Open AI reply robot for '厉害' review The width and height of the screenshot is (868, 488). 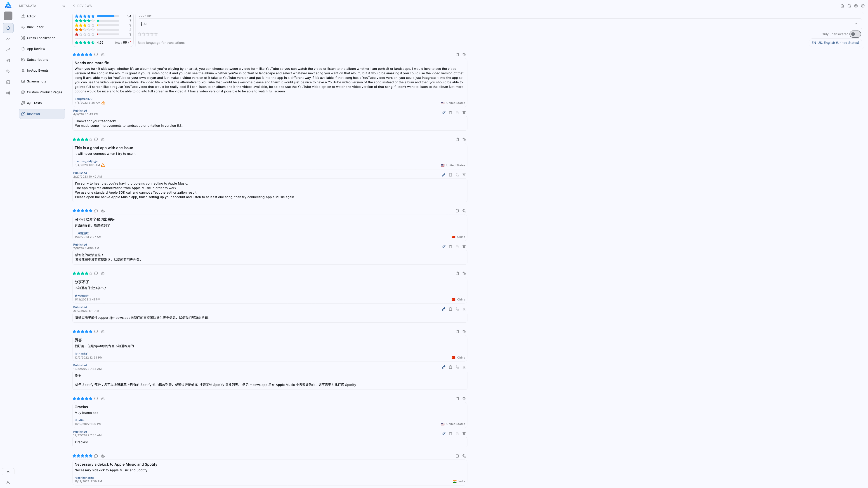coord(103,331)
